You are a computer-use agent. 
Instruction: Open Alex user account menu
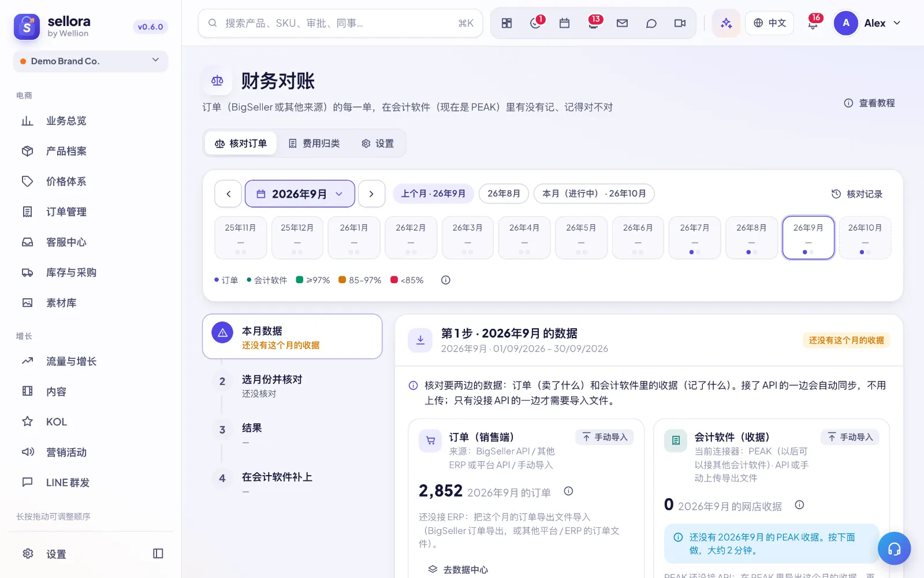point(867,23)
